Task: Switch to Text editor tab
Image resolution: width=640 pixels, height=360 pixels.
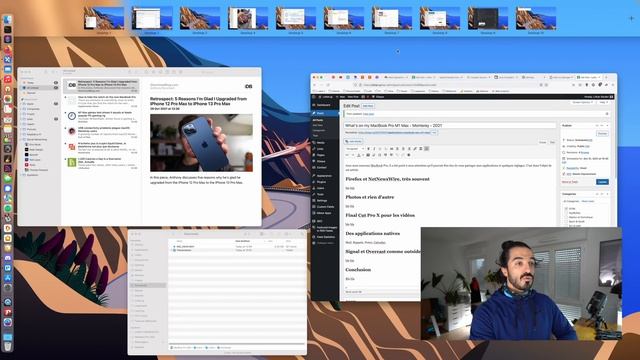Action: (x=552, y=142)
